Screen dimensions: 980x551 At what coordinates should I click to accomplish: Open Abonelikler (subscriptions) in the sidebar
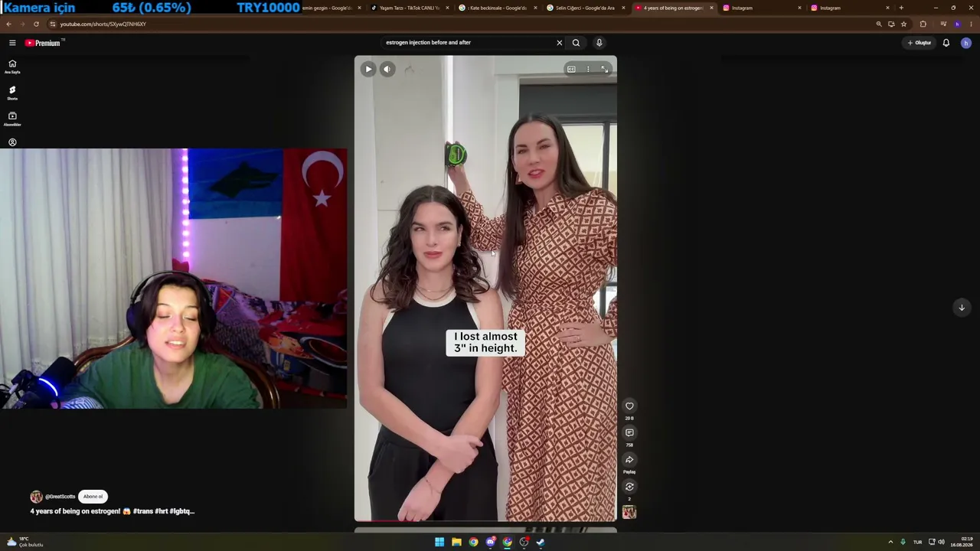[12, 119]
